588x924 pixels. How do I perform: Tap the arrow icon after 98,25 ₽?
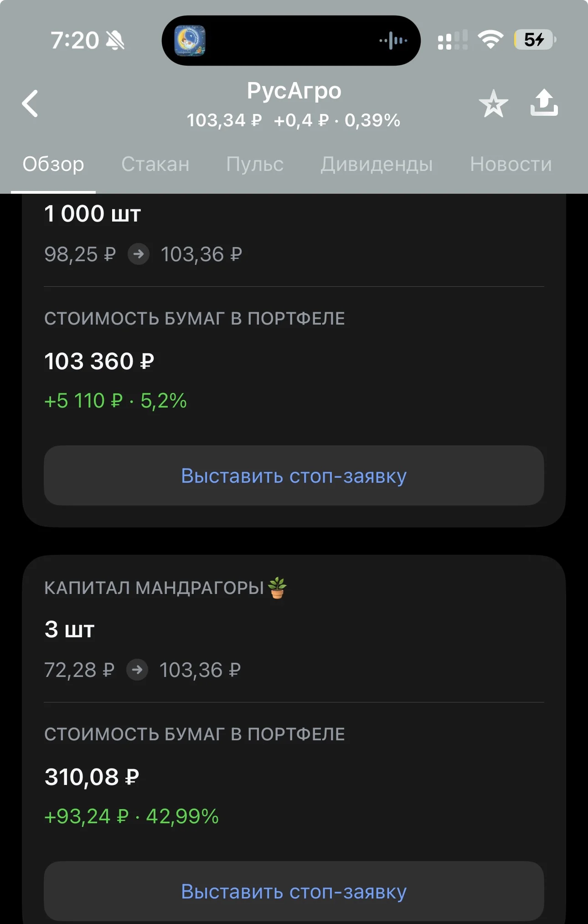coord(139,254)
